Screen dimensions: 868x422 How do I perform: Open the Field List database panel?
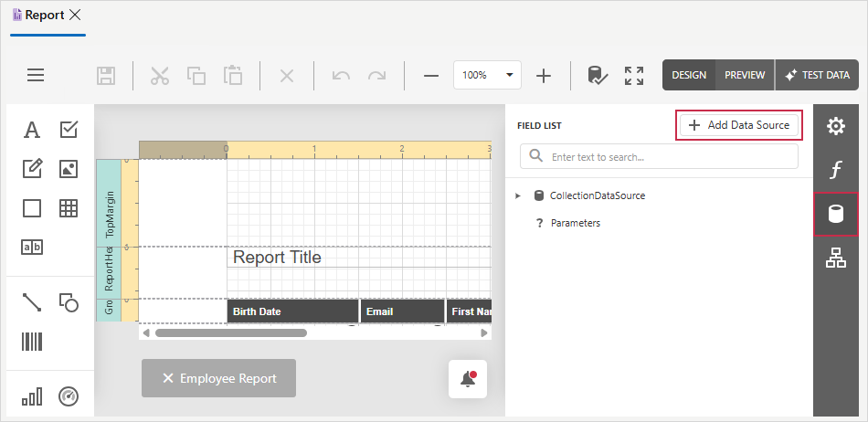pyautogui.click(x=836, y=214)
